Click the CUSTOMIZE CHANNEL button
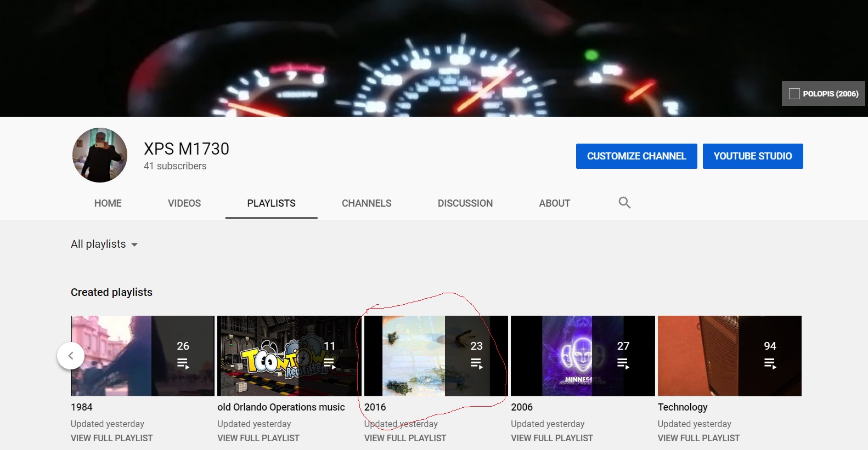 point(636,156)
